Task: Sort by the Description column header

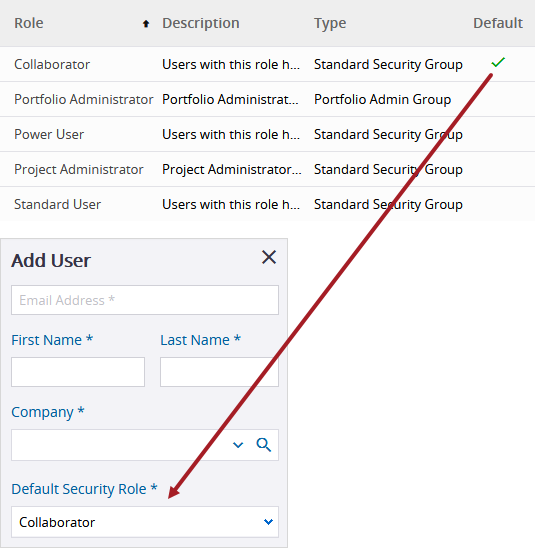Action: coord(201,23)
